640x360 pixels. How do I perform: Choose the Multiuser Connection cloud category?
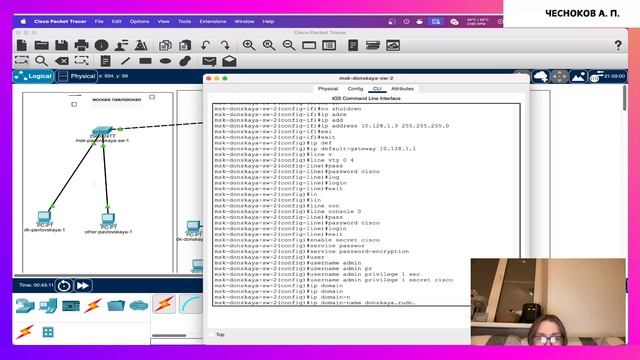[139, 305]
